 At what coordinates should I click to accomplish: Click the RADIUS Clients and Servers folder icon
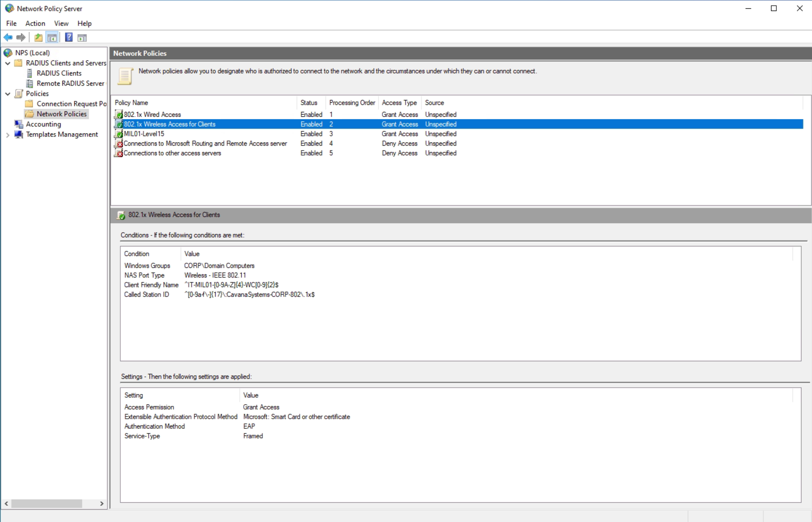click(x=18, y=63)
